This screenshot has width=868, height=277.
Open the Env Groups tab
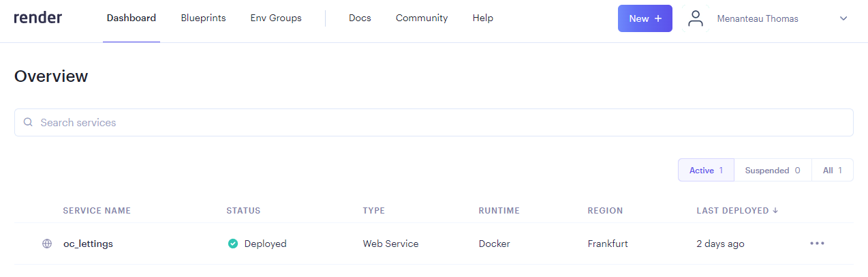(x=276, y=18)
